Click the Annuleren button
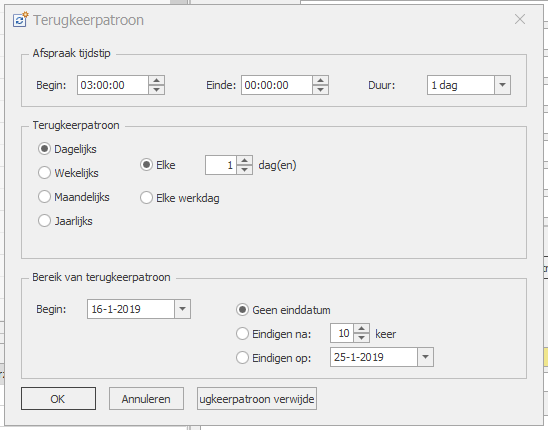Image resolution: width=548 pixels, height=430 pixels. (x=146, y=399)
